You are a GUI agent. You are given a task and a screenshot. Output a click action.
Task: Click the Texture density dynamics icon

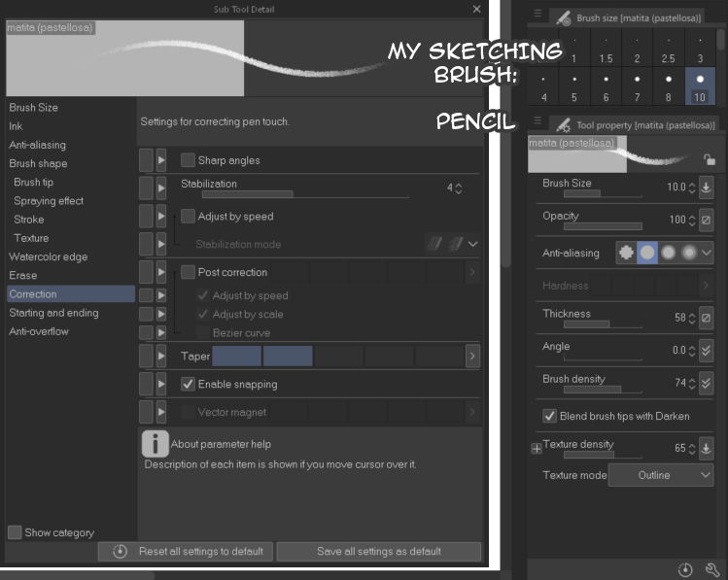(707, 449)
